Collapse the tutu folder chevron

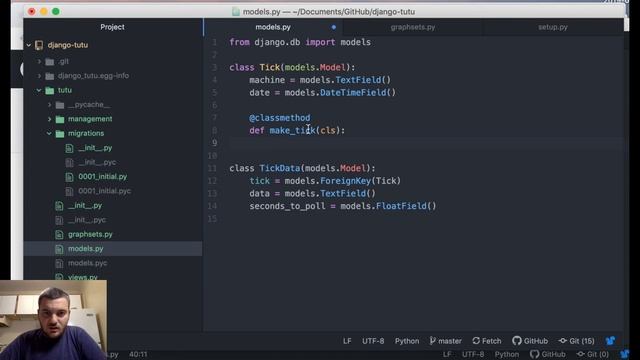click(39, 90)
